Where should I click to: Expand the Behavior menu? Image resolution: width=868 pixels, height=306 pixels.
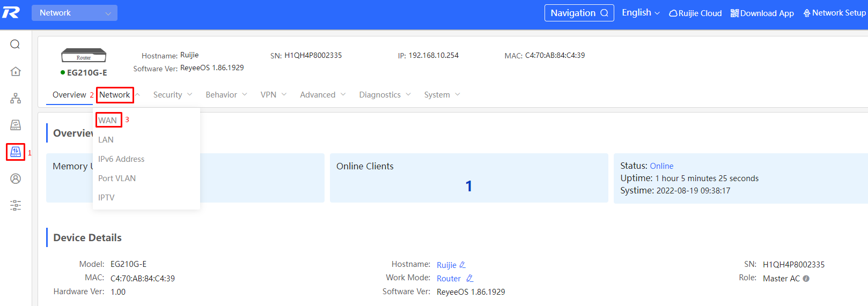(226, 95)
